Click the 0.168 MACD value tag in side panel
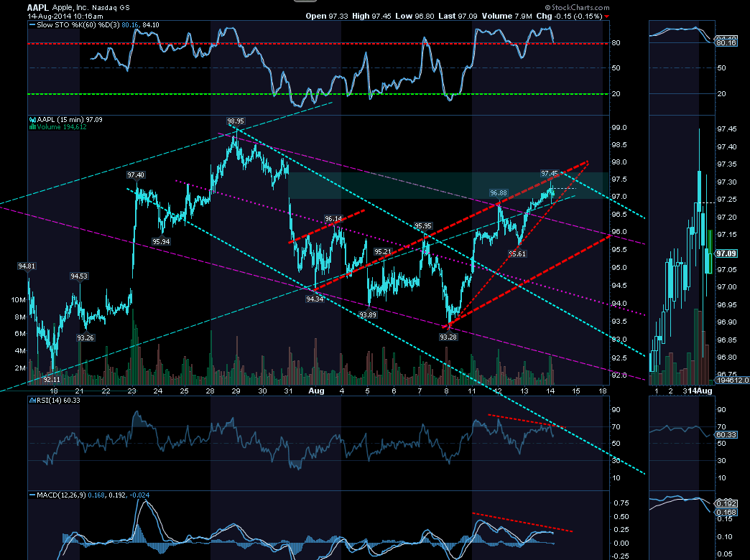The height and width of the screenshot is (560, 750). pos(726,512)
